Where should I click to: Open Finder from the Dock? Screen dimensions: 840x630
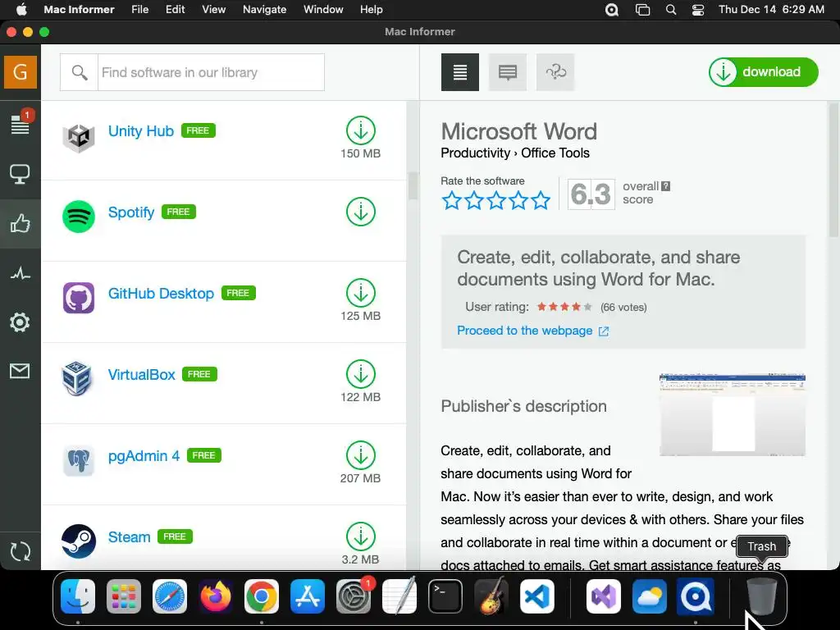coord(78,596)
